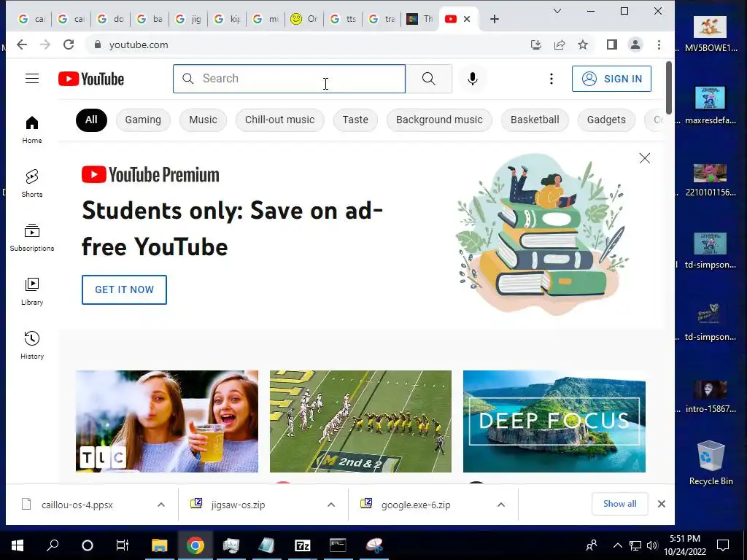Open 7-Zip from the taskbar
The width and height of the screenshot is (747, 560).
(x=303, y=545)
